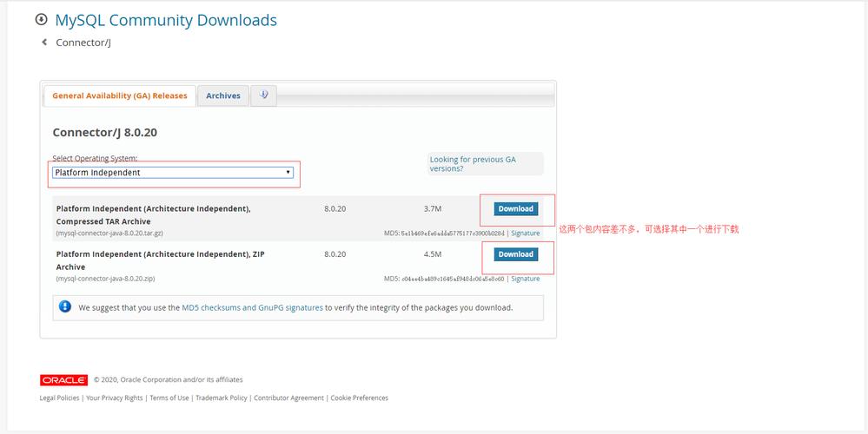
Task: Open Signature link for the tar.gz file
Action: click(526, 233)
